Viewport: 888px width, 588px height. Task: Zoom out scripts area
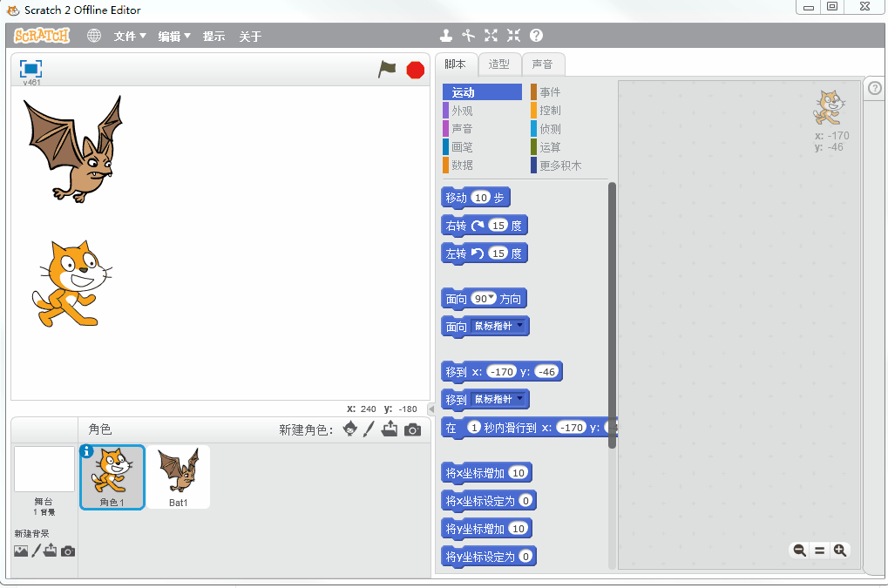coord(800,550)
